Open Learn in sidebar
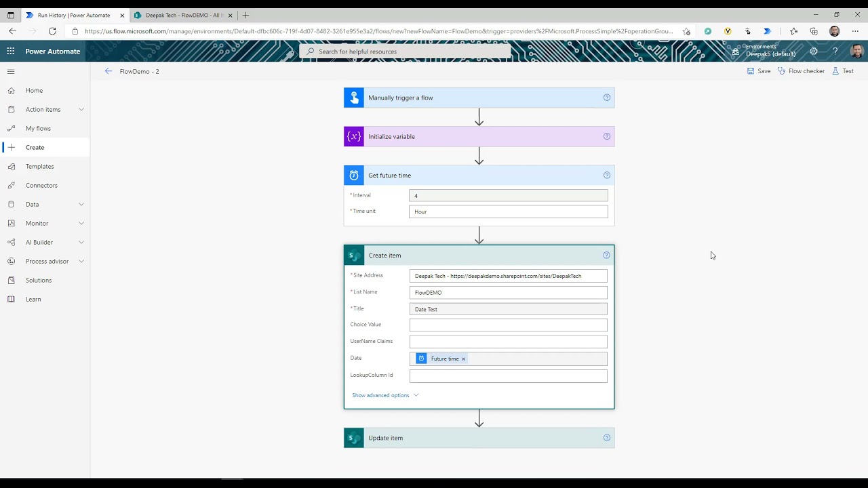The width and height of the screenshot is (868, 488). click(x=33, y=299)
